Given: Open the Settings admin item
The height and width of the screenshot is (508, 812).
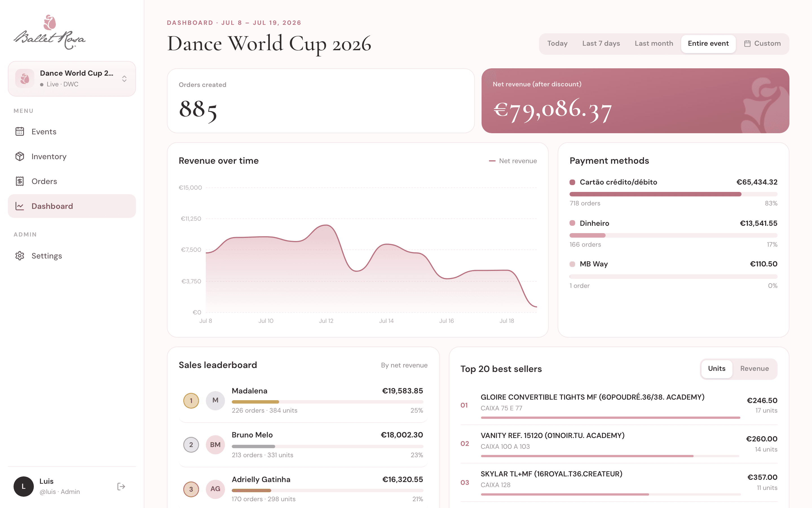Looking at the screenshot, I should point(72,256).
